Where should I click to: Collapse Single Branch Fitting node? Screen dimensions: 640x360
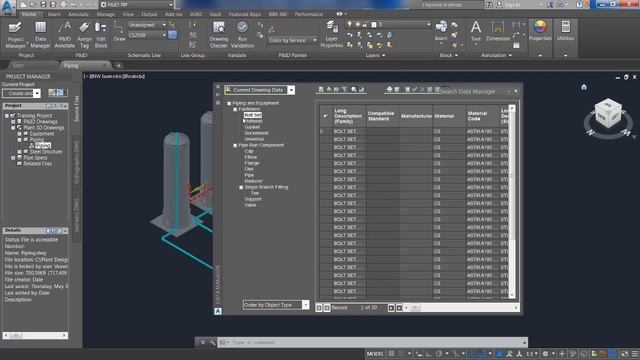(241, 187)
